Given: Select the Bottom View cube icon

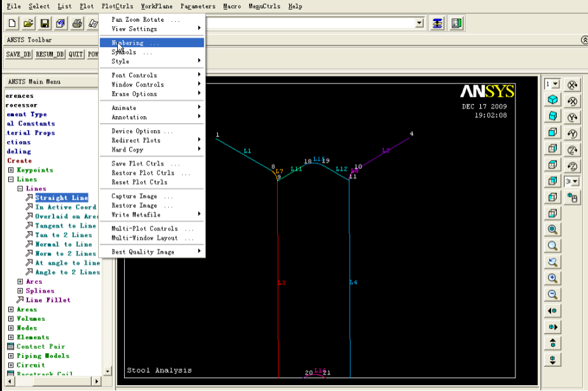Looking at the screenshot, I should click(552, 213).
